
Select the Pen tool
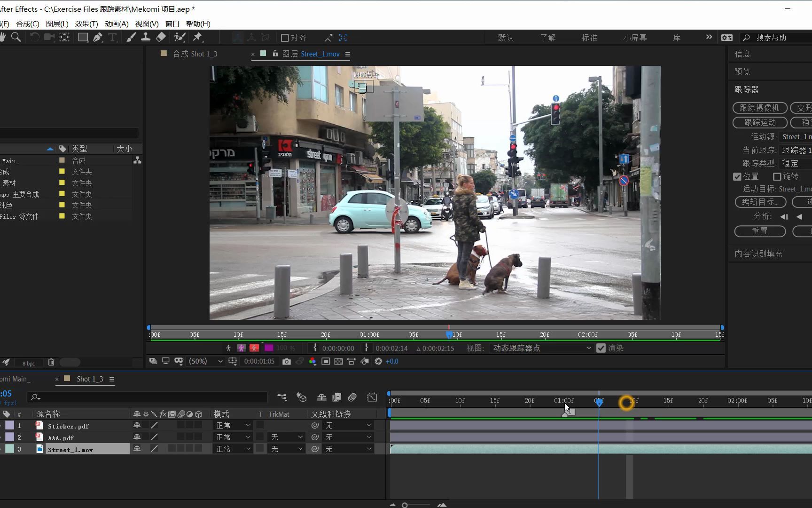click(98, 37)
